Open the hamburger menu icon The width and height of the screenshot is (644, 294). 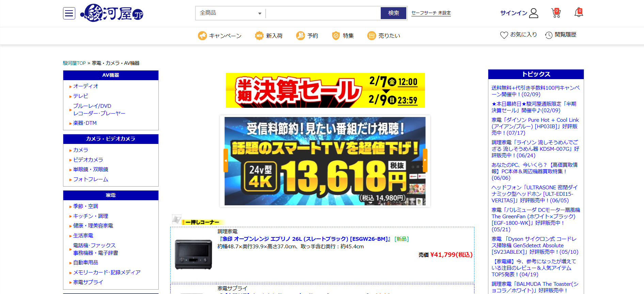(x=69, y=13)
